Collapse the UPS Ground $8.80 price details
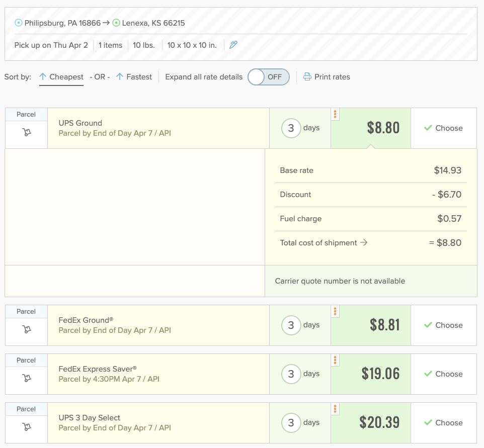Viewport: 484px width, 448px height. click(x=371, y=128)
